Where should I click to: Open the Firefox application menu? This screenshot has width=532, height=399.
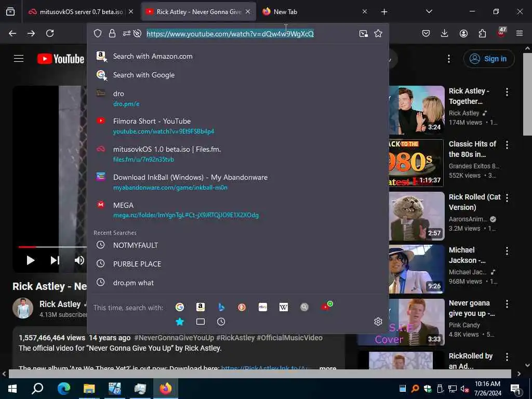click(x=520, y=33)
